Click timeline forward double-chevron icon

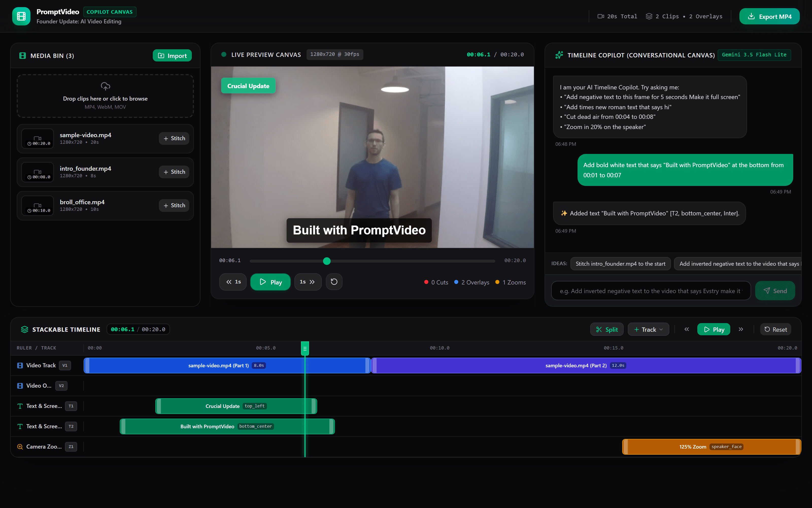tap(741, 330)
